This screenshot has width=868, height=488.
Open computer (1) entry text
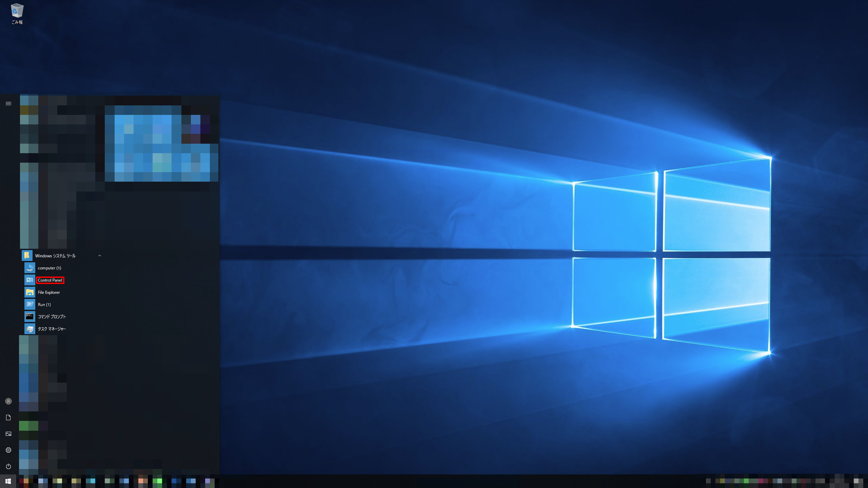pyautogui.click(x=50, y=268)
